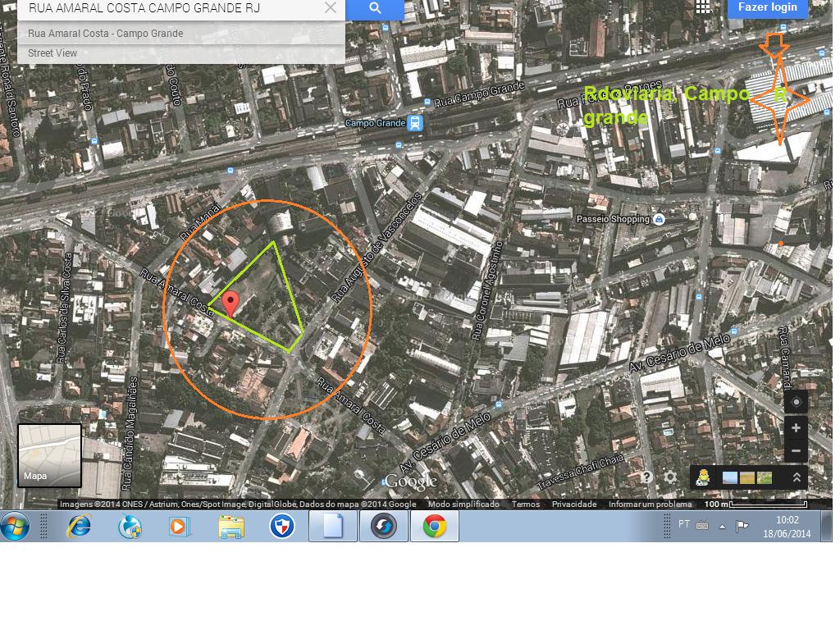Open the Termos link

(x=526, y=504)
